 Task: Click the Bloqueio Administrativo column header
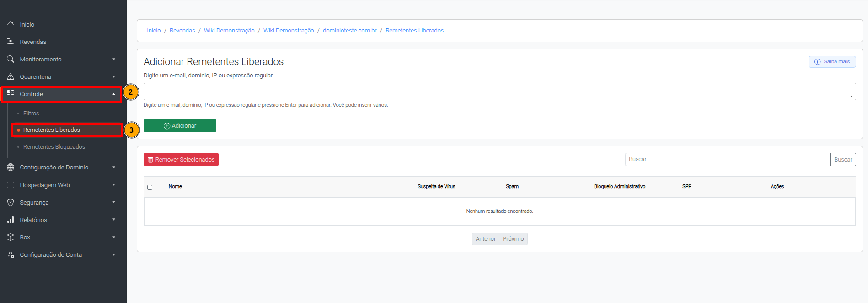[x=620, y=187]
